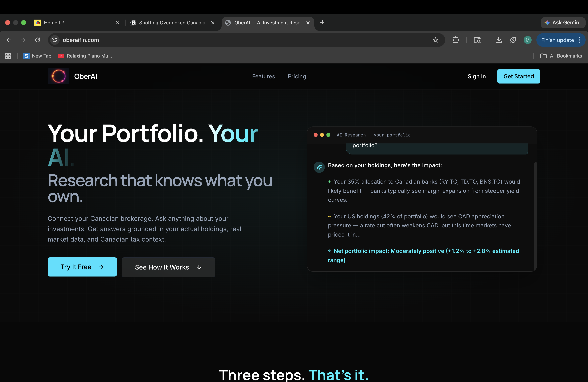
Task: Open Pricing navigation link
Action: click(x=297, y=77)
